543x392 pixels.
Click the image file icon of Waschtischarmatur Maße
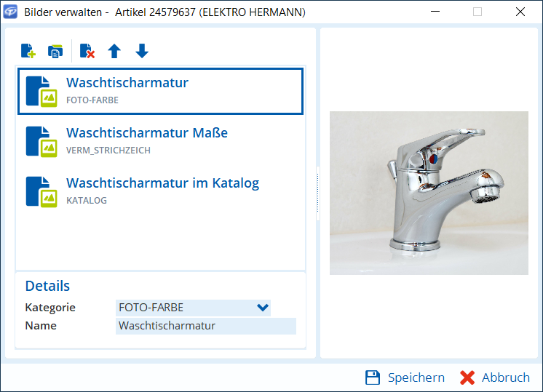(x=41, y=141)
